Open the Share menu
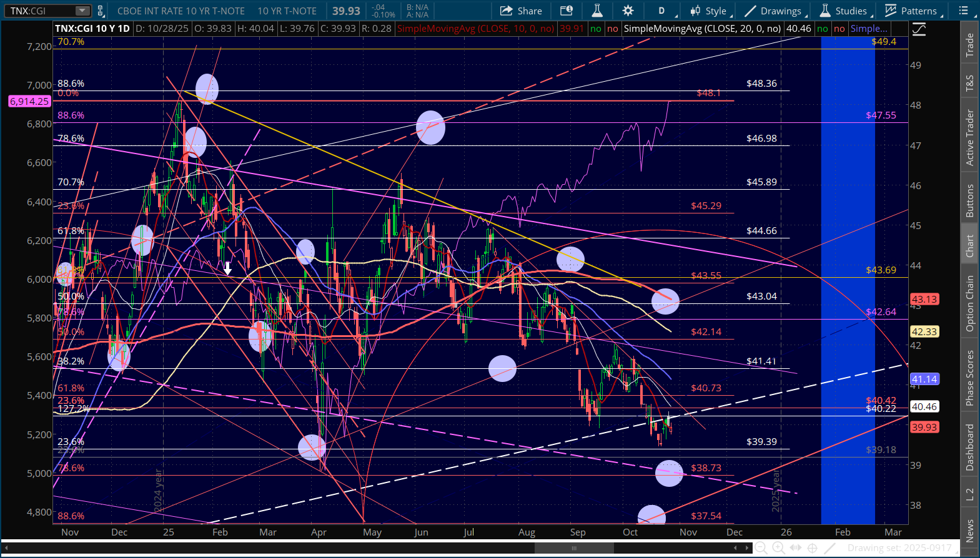 click(521, 11)
